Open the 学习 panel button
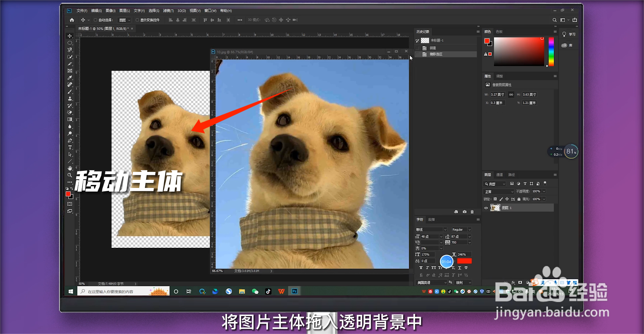 pyautogui.click(x=569, y=35)
